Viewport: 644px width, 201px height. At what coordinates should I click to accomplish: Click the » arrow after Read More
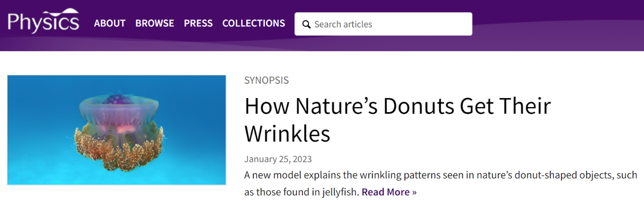[x=413, y=192]
